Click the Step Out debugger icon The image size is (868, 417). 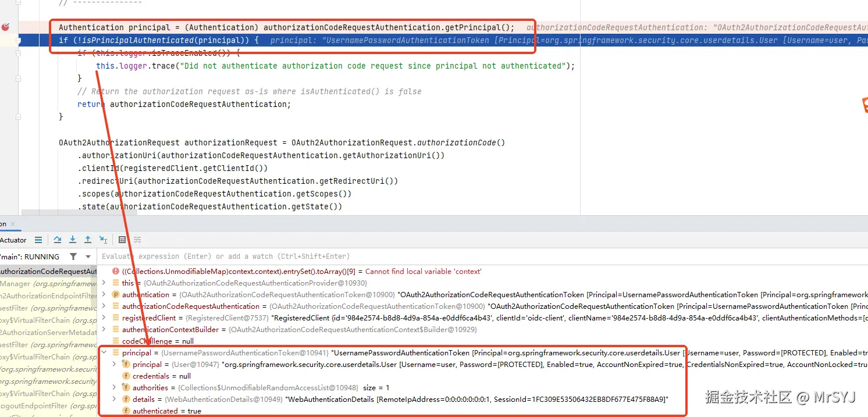coord(88,240)
